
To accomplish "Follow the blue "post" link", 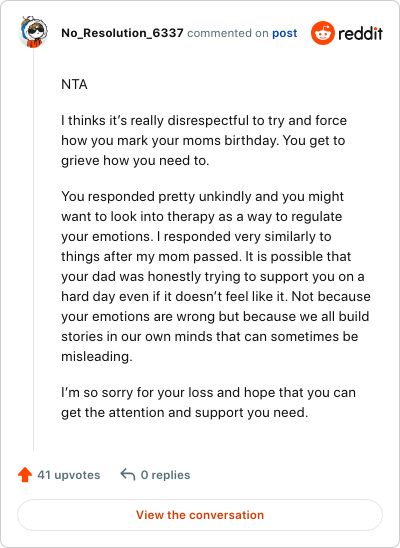I will (285, 33).
